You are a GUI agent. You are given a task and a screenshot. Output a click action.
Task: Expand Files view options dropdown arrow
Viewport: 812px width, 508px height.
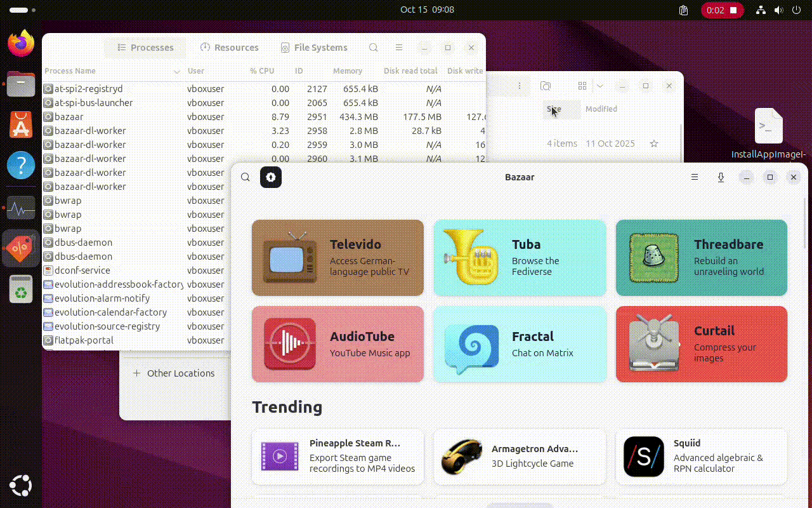tap(599, 86)
